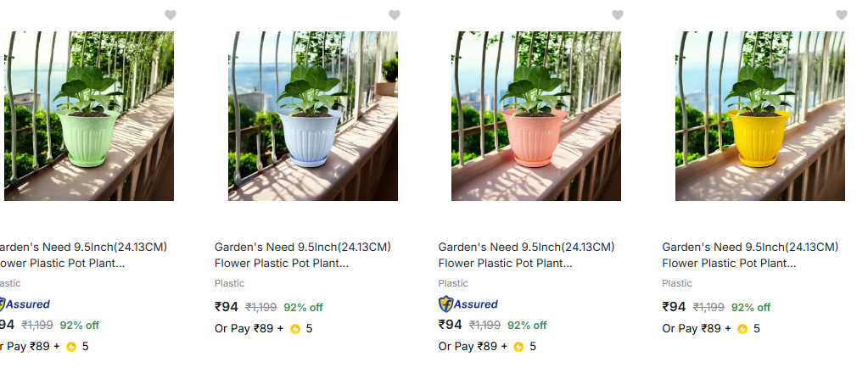Screen dimensions: 868x379
Task: Open the blue flower pot product image
Action: point(312,116)
